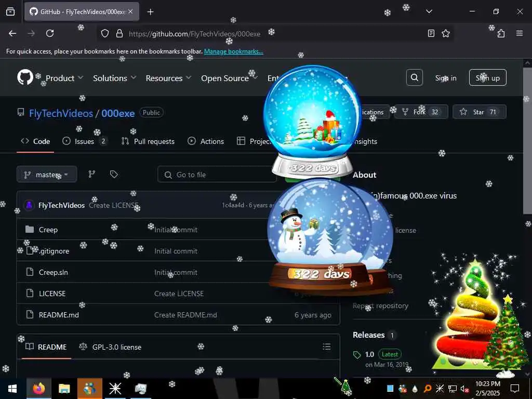The width and height of the screenshot is (532, 399).
Task: Open a new tab with plus icon
Action: [x=150, y=12]
